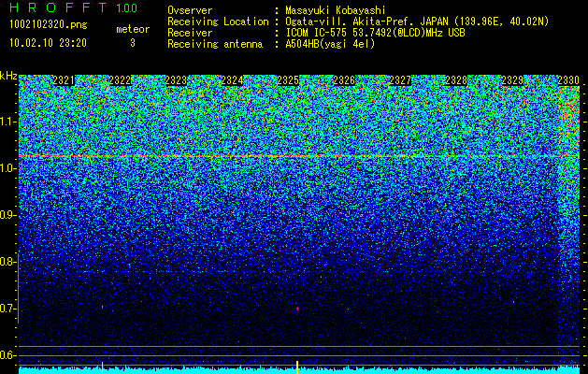Click the 'Receiver' field label
Screen dimensions: 588x374
(190, 33)
